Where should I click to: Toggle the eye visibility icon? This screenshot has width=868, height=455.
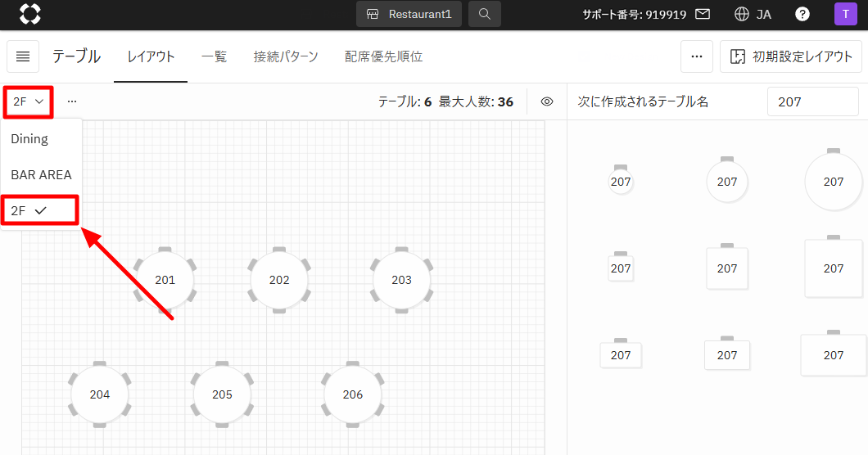(547, 101)
